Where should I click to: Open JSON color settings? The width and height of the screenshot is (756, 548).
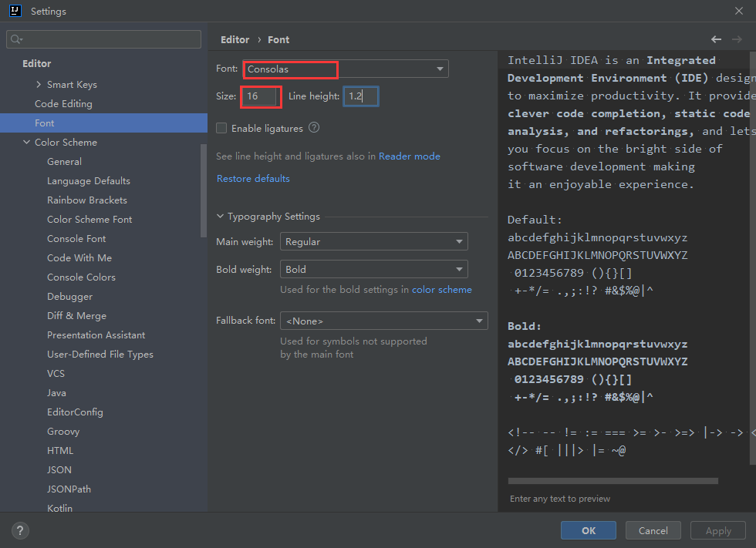(x=59, y=469)
